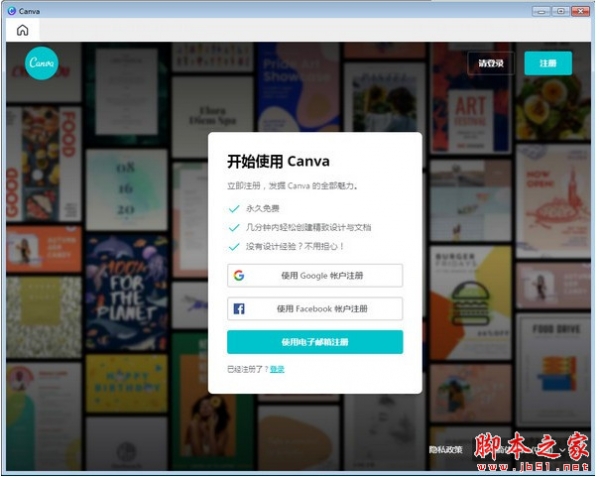Click the 永久免费 text line
The image size is (600, 478).
click(x=262, y=209)
